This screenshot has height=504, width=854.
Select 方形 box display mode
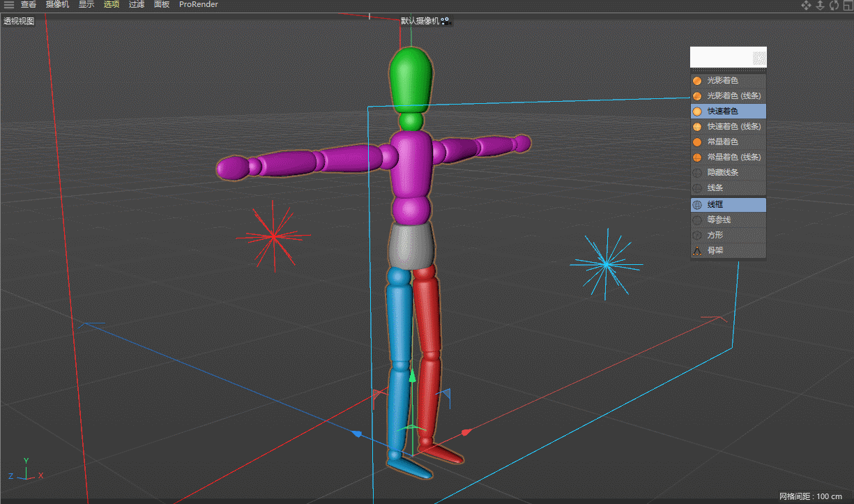[x=729, y=236]
